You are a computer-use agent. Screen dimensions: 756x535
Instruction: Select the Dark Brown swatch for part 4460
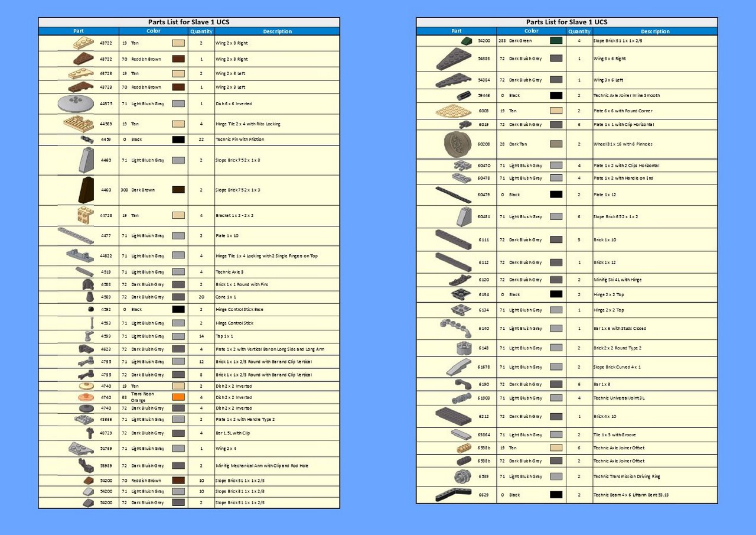click(178, 190)
